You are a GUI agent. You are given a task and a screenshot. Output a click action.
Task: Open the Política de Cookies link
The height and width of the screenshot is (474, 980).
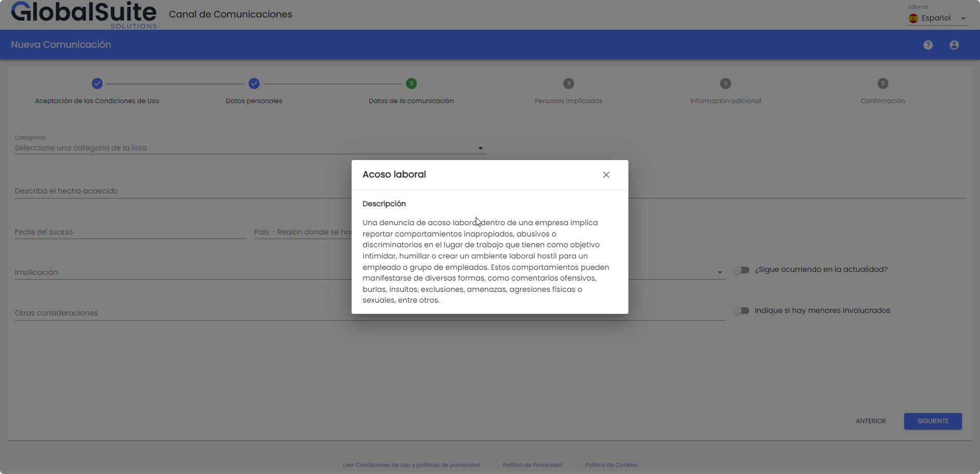tap(611, 465)
